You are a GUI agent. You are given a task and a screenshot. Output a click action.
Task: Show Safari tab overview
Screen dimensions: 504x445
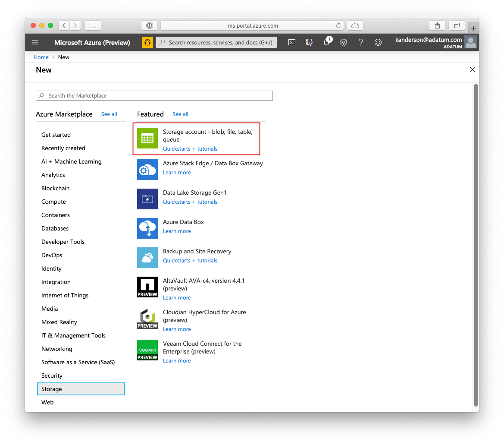pyautogui.click(x=457, y=25)
